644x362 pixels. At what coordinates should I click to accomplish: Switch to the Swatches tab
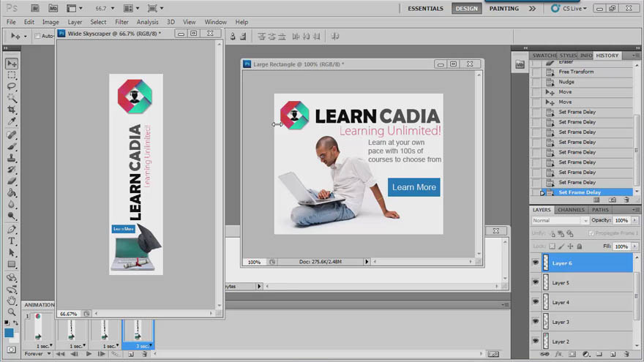(x=544, y=56)
